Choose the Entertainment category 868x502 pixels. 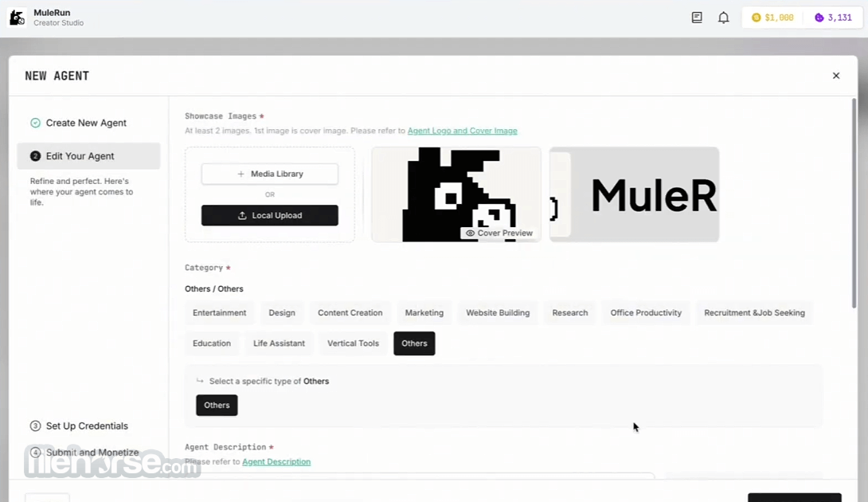click(219, 313)
